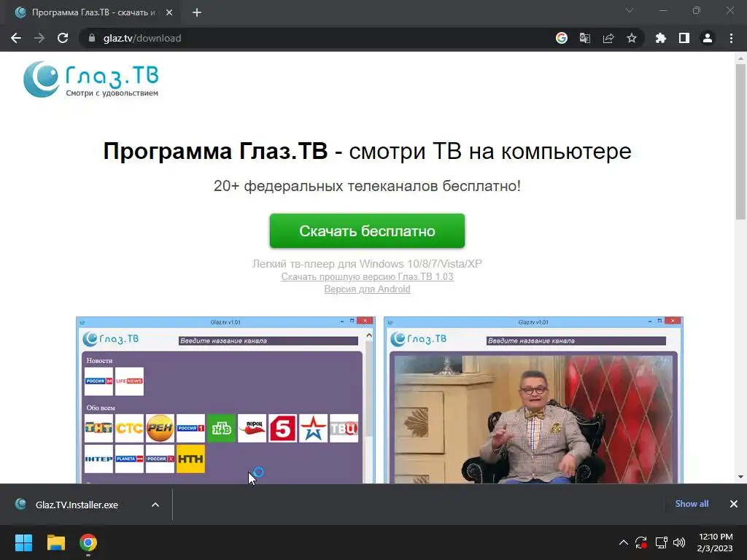Viewport: 747px width, 560px height.
Task: Reload the glaz.tv page
Action: click(x=63, y=38)
